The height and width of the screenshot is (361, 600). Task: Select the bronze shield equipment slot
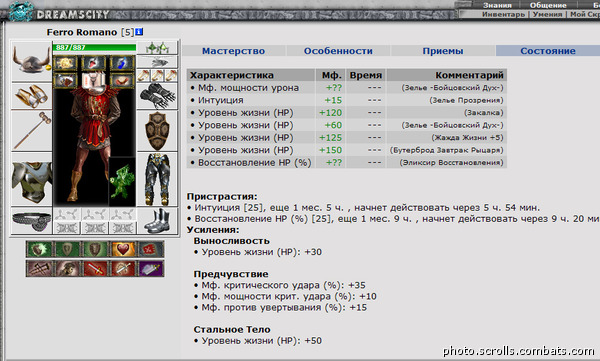[157, 131]
